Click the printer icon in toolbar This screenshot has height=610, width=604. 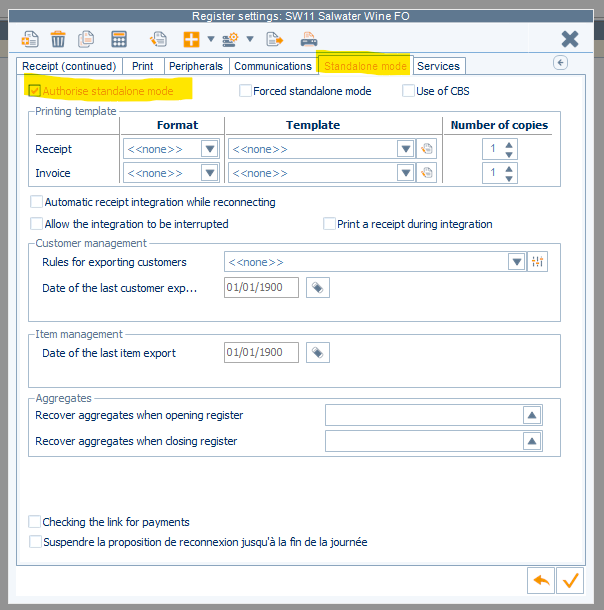[x=309, y=39]
